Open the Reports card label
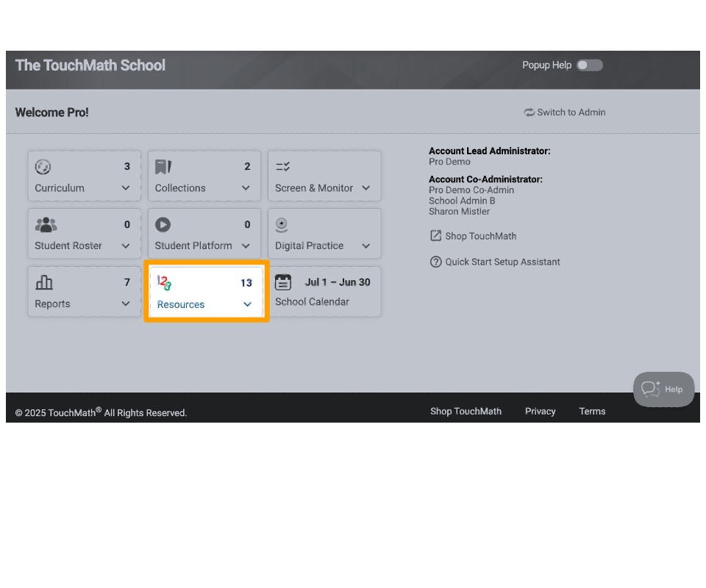 [x=53, y=304]
